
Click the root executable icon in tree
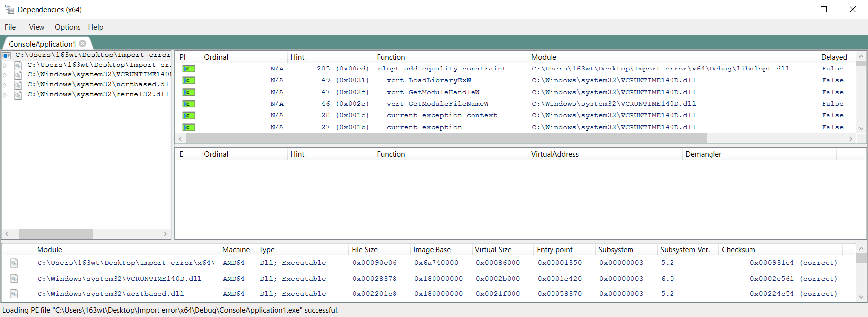[x=6, y=55]
